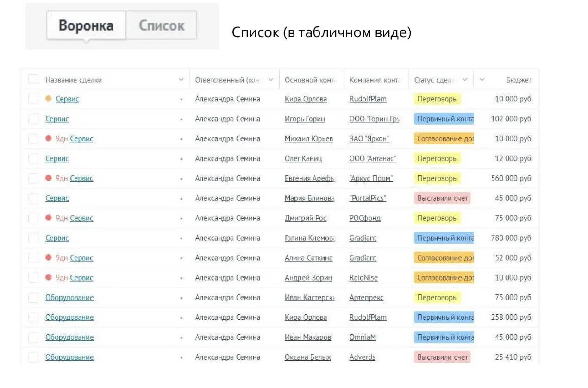Click red overdue indicator beside Евгения Арефьева's deal

[47, 178]
